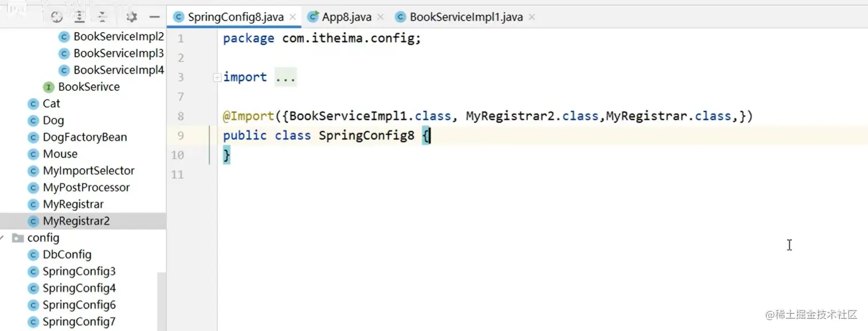Click the Expand All icon in project toolbar
Image resolution: width=868 pixels, height=331 pixels.
point(79,17)
